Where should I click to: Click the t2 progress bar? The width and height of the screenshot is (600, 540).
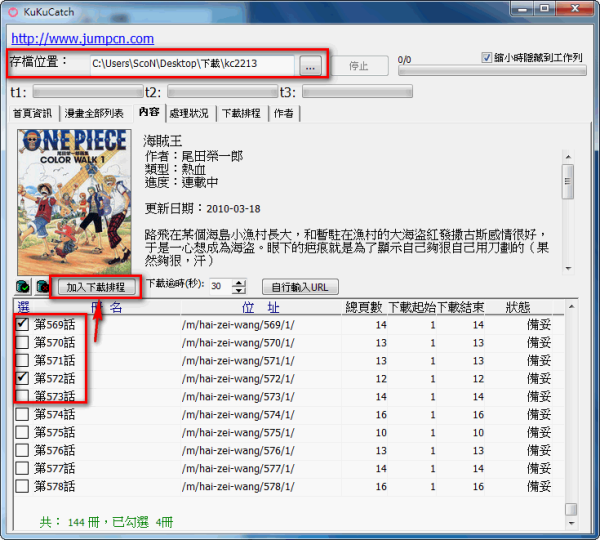[x=223, y=91]
